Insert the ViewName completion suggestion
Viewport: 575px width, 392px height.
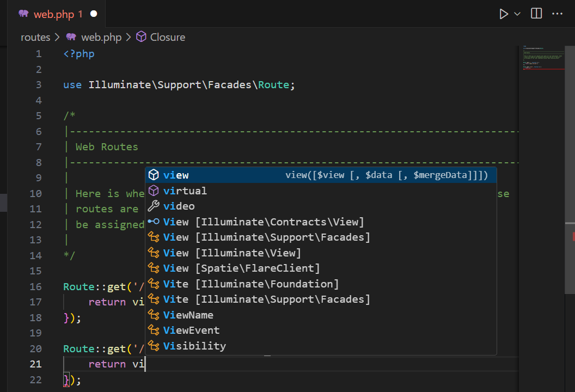pos(188,315)
